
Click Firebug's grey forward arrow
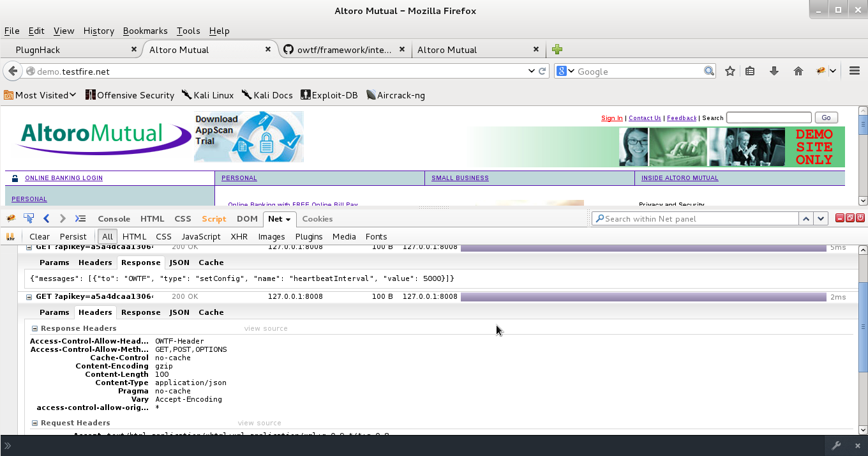pyautogui.click(x=63, y=218)
